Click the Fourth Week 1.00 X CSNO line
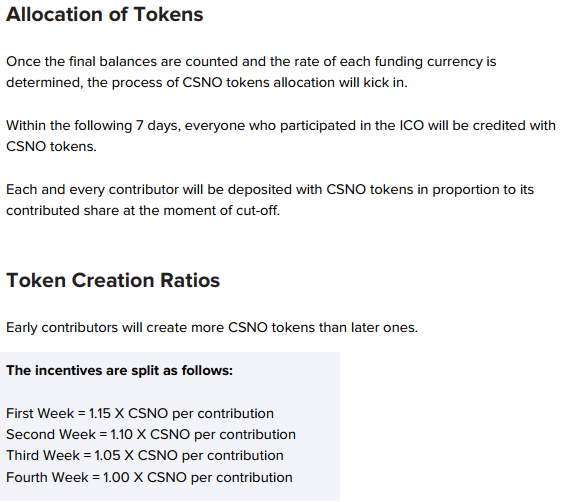 149,477
